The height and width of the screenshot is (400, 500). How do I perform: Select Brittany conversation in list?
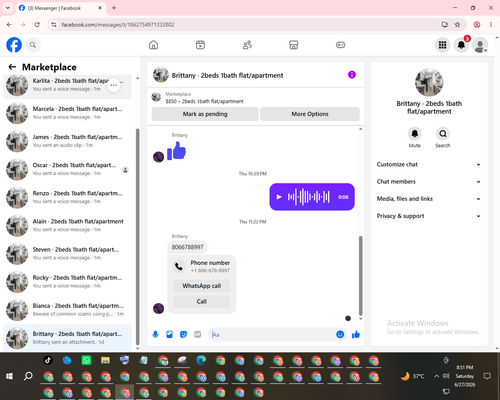67,338
